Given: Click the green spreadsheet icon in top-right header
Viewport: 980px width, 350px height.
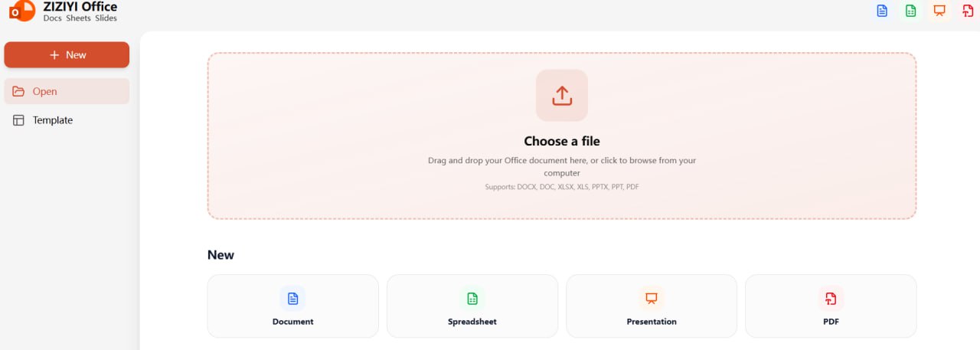Looking at the screenshot, I should point(910,11).
